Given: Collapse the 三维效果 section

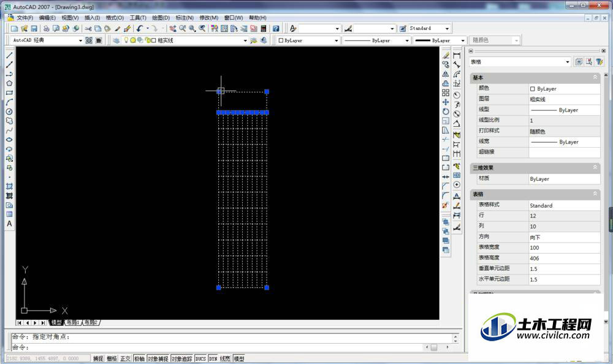Looking at the screenshot, I should (595, 167).
